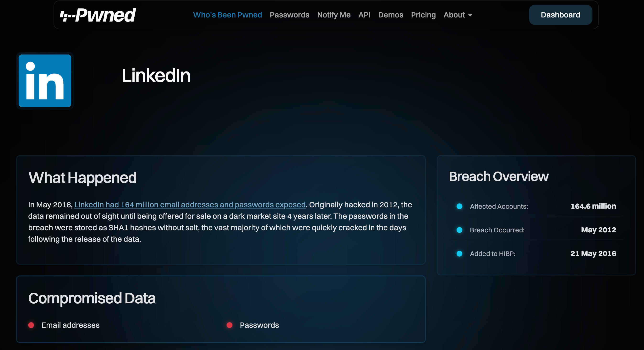Viewport: 644px width, 350px height.
Task: Click the LinkedIn logo image
Action: pyautogui.click(x=45, y=81)
